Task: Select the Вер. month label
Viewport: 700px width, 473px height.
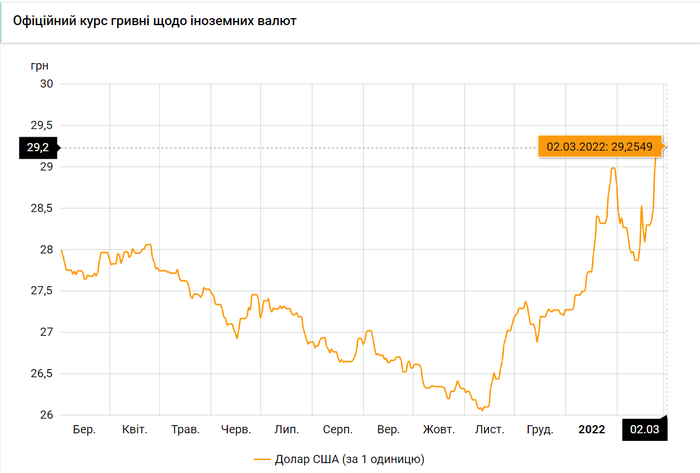Action: pyautogui.click(x=389, y=429)
